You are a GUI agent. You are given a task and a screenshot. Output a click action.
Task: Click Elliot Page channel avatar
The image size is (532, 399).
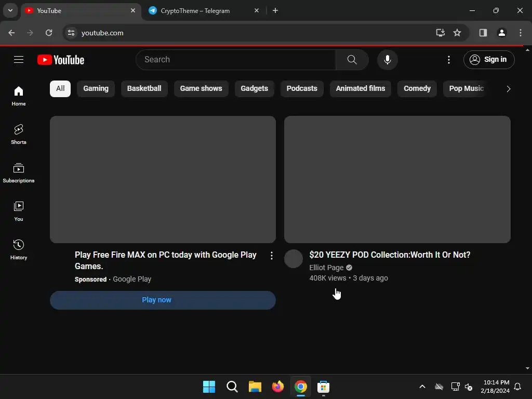tap(294, 259)
